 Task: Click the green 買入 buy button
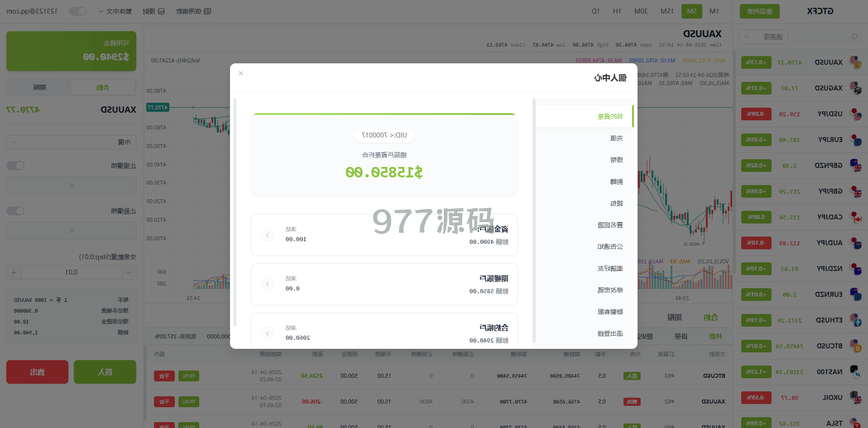[x=105, y=372]
